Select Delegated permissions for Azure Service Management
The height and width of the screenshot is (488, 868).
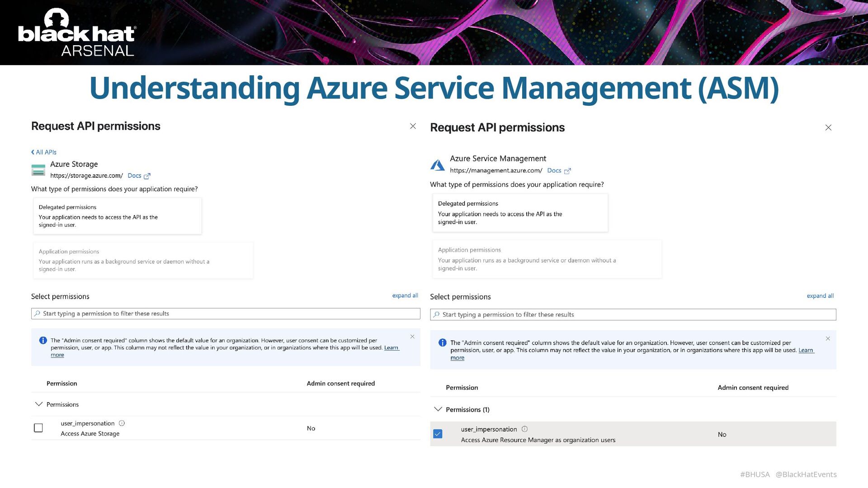[x=520, y=213]
